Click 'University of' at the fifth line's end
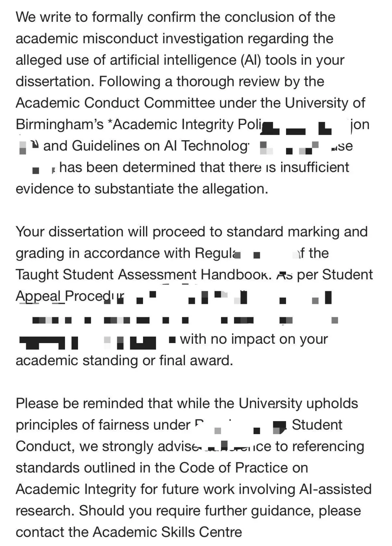 325,103
